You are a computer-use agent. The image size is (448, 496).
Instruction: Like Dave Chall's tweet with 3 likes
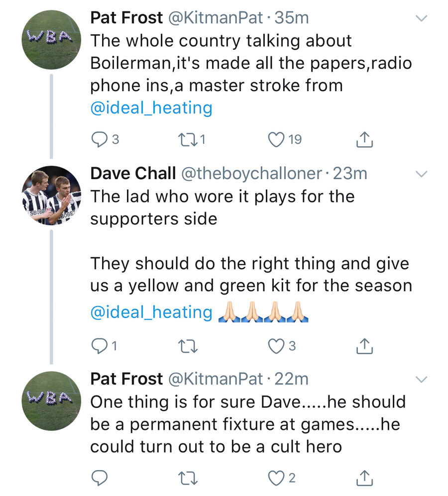click(277, 346)
